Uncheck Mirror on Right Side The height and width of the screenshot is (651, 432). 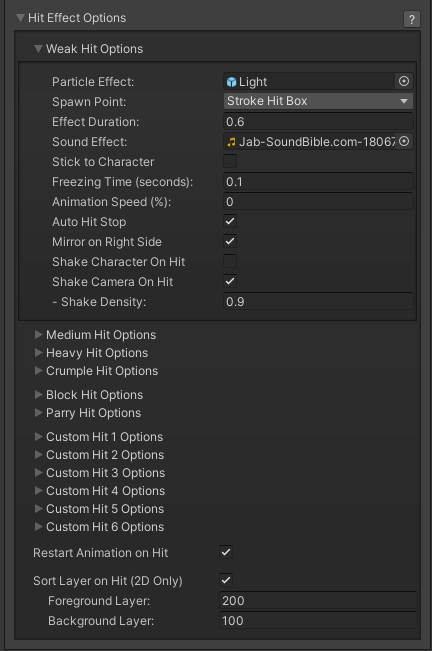(x=230, y=241)
